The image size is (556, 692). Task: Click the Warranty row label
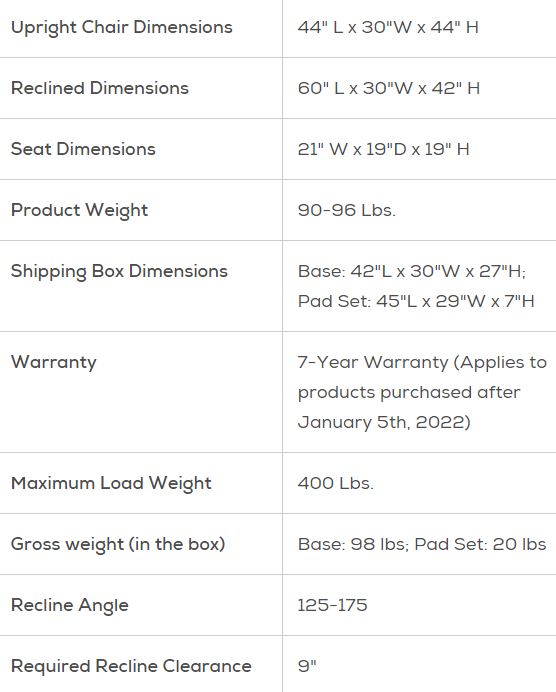(54, 362)
